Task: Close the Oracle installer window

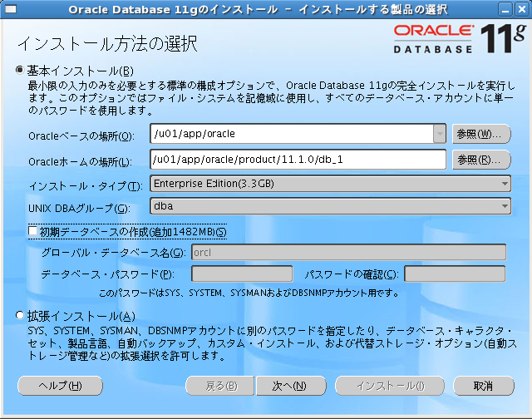Action: click(521, 9)
